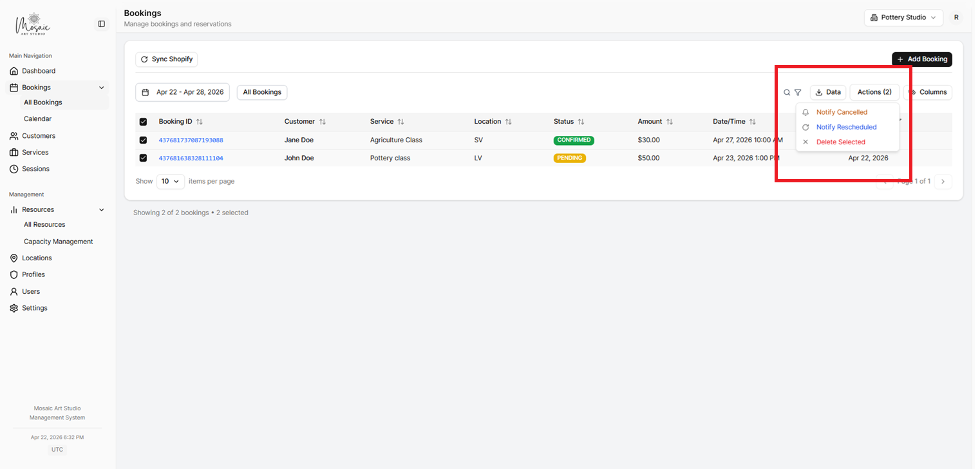Choose Notify Rescheduled from the Actions menu
Image resolution: width=980 pixels, height=469 pixels.
(x=847, y=127)
